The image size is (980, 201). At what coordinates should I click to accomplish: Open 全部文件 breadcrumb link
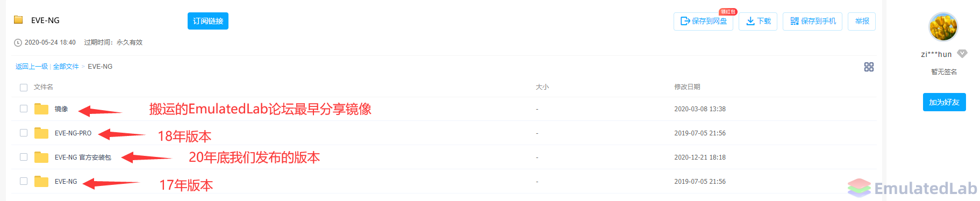tap(66, 67)
